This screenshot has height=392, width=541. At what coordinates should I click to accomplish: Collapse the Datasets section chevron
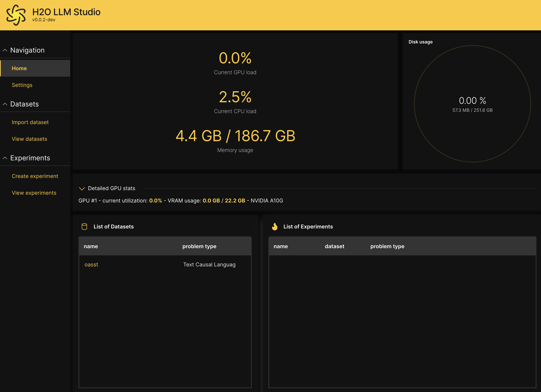(5, 104)
